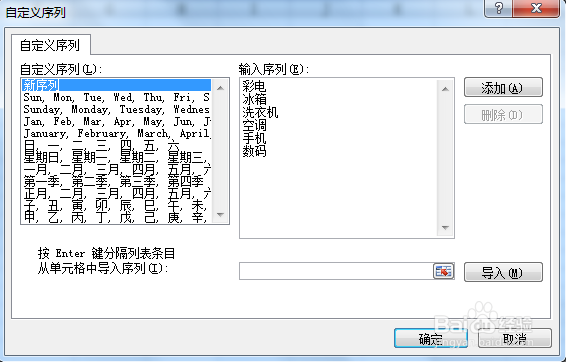Select the 第一季, 第二季 list entry
This screenshot has height=362, width=566.
pos(116,181)
